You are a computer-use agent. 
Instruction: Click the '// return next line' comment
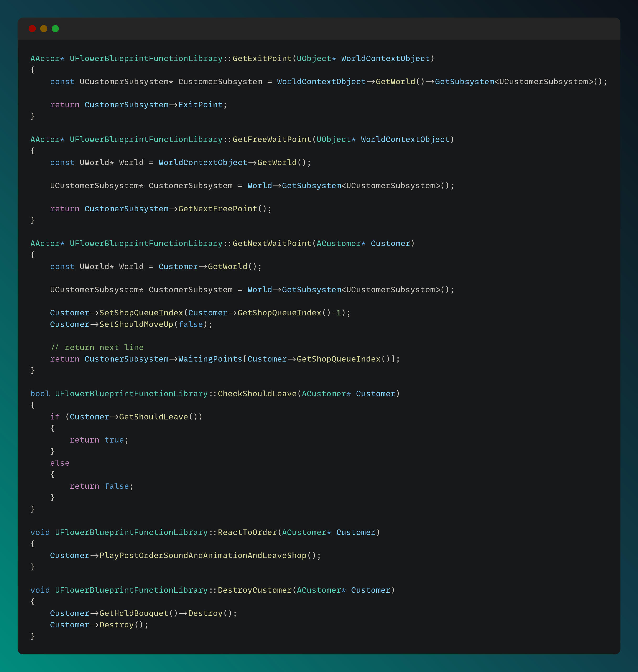pyautogui.click(x=97, y=348)
